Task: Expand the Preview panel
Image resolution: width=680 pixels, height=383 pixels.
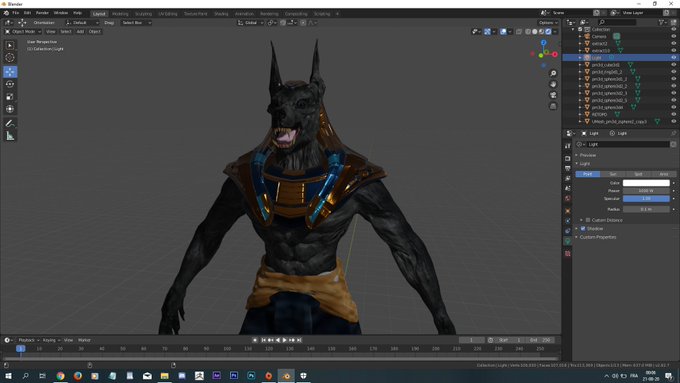Action: 588,155
